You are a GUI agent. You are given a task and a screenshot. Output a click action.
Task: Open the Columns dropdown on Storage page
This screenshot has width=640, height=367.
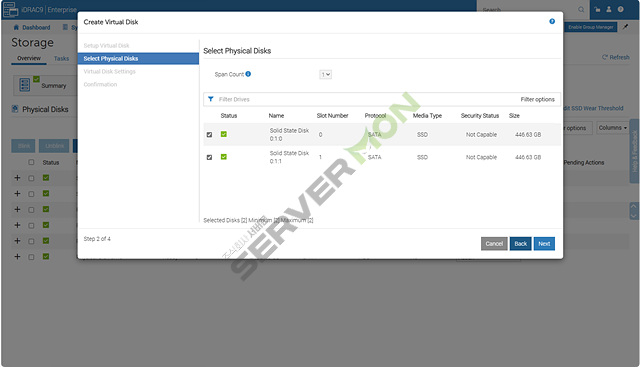pyautogui.click(x=612, y=128)
